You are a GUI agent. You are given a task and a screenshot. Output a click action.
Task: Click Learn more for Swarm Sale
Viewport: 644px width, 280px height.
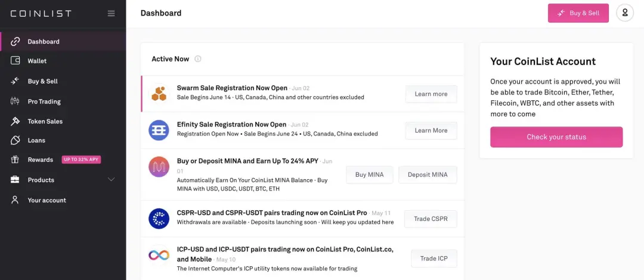pos(431,94)
